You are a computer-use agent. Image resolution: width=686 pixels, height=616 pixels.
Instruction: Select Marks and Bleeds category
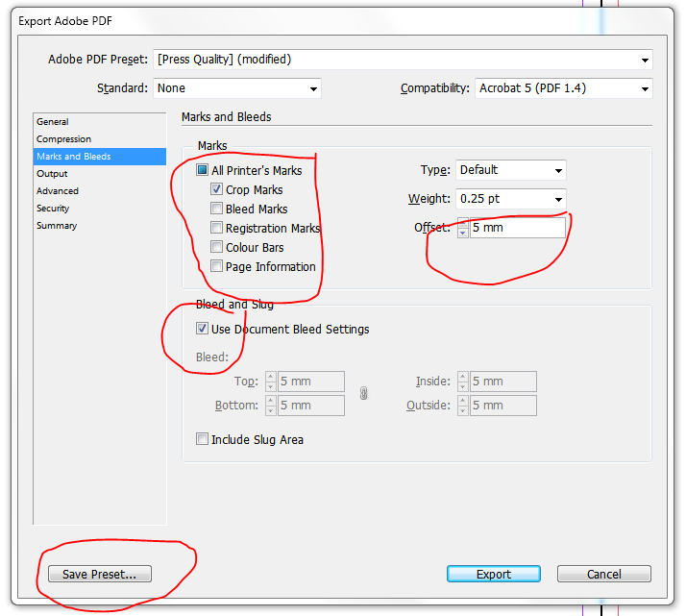(x=100, y=157)
